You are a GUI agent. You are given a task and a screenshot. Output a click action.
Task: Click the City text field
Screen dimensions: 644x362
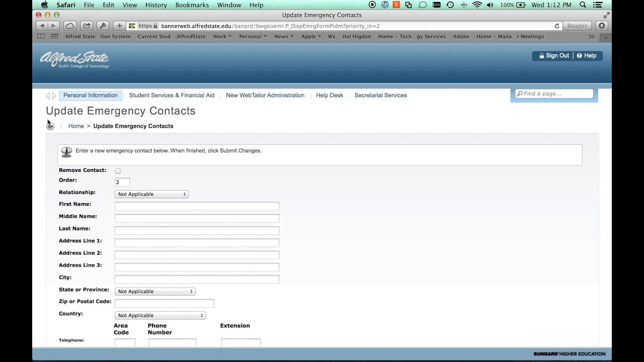(x=197, y=279)
